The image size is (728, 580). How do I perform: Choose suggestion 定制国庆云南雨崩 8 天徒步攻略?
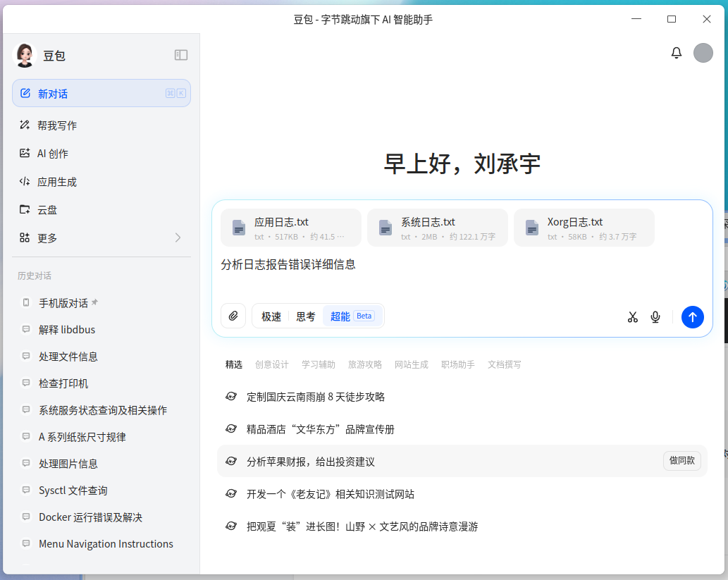462,397
